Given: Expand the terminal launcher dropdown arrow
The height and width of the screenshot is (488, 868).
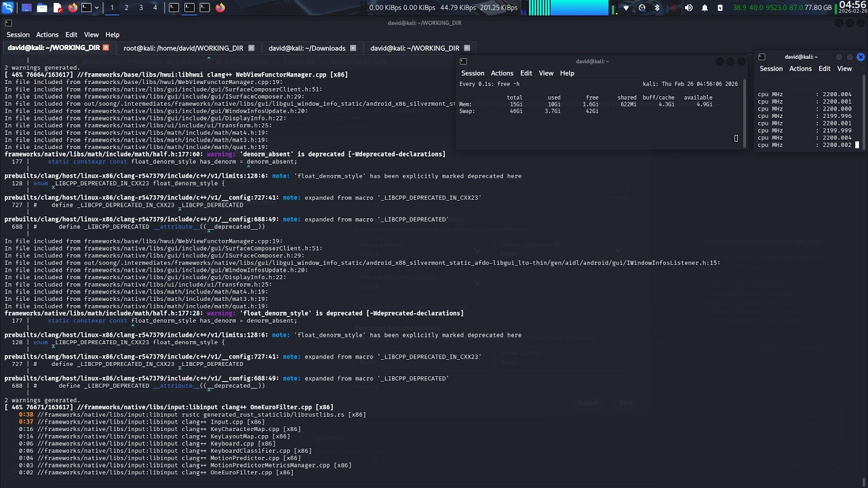Looking at the screenshot, I should [x=97, y=7].
